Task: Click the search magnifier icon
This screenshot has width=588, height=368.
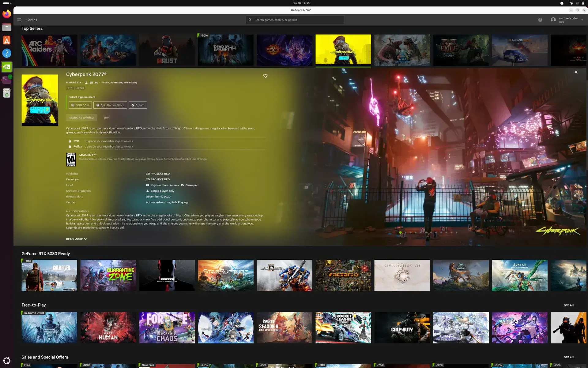Action: coord(250,20)
